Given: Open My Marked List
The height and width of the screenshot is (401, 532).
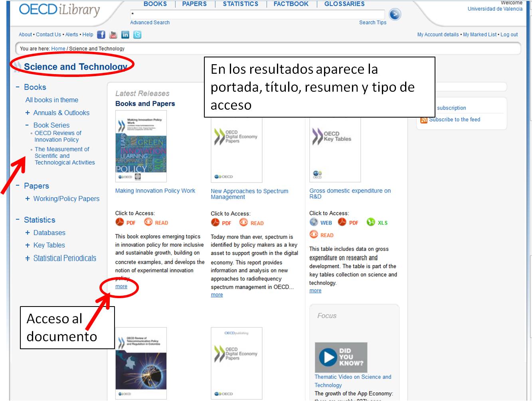Looking at the screenshot, I should [x=480, y=35].
